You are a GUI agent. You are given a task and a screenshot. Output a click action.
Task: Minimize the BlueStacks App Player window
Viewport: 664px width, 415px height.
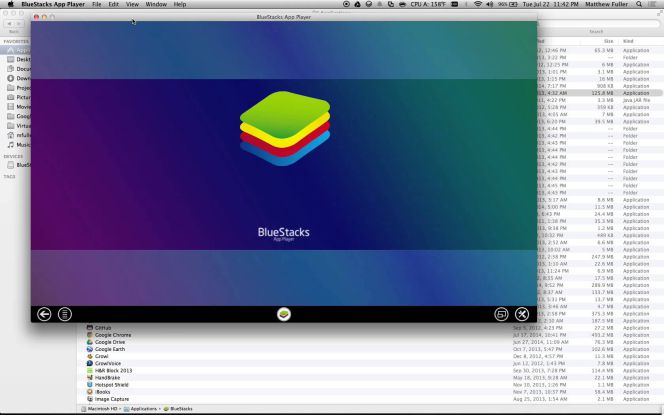(44, 17)
